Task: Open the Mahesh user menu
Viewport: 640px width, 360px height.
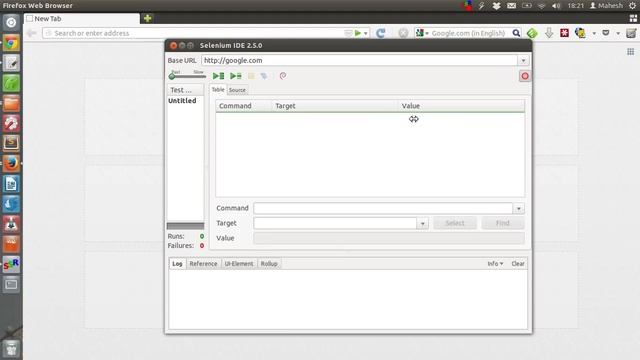Action: click(x=607, y=6)
